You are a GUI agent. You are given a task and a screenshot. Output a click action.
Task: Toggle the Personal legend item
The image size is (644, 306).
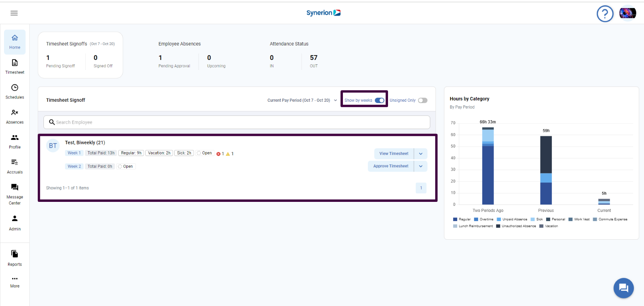coord(555,220)
